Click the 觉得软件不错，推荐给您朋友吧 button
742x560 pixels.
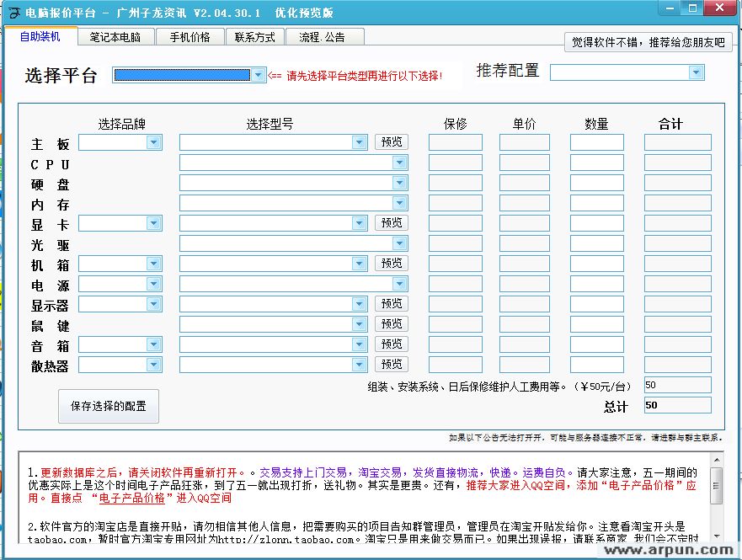coord(649,42)
